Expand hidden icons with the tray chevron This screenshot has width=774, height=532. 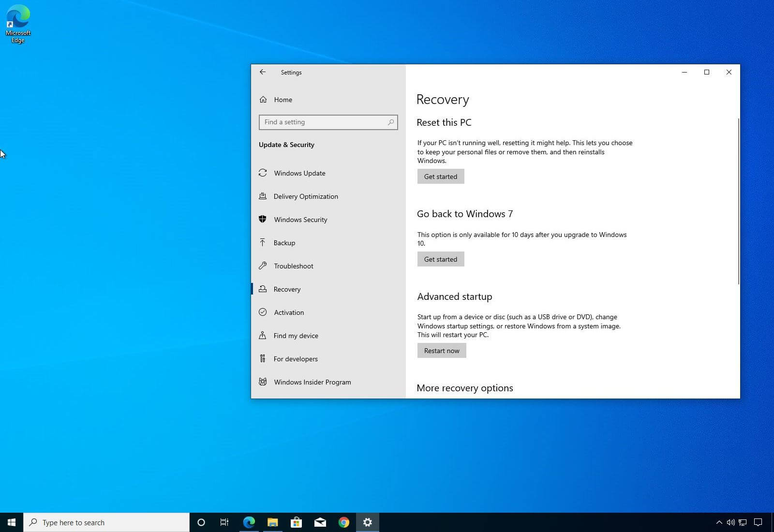pyautogui.click(x=719, y=522)
